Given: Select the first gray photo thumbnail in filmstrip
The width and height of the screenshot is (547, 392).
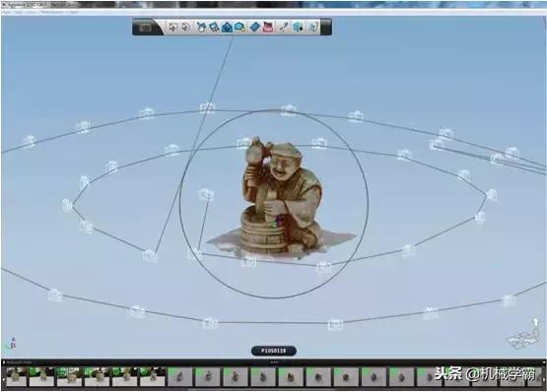Looking at the screenshot, I should coord(180,376).
